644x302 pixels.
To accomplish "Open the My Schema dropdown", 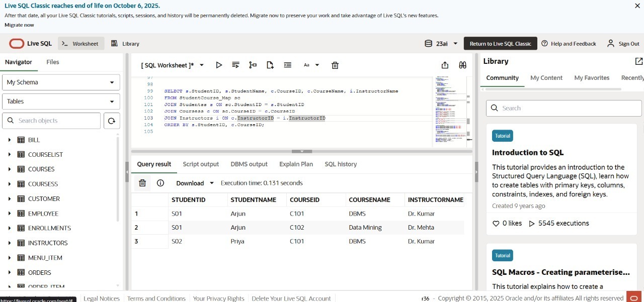I will pyautogui.click(x=61, y=82).
